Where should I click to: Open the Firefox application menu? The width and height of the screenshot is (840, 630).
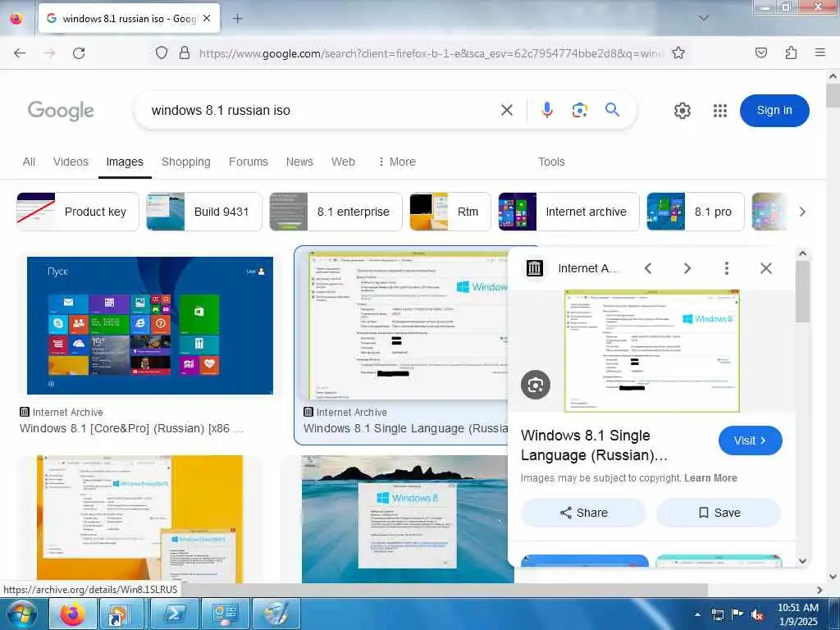(x=819, y=52)
